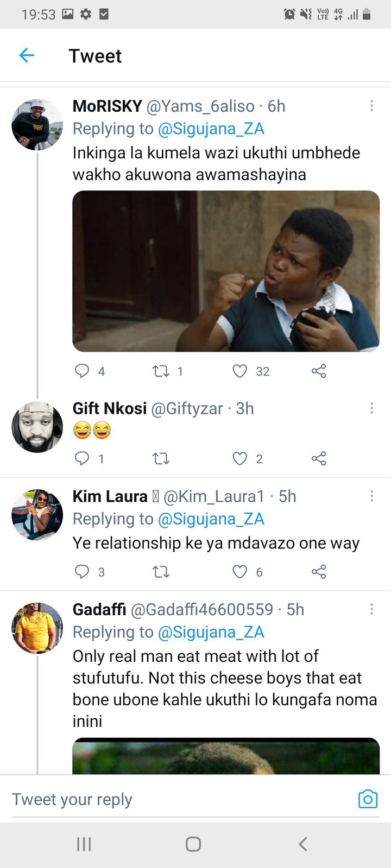Screen dimensions: 391x868
Task: Tap camera icon in reply bar
Action: (x=368, y=799)
